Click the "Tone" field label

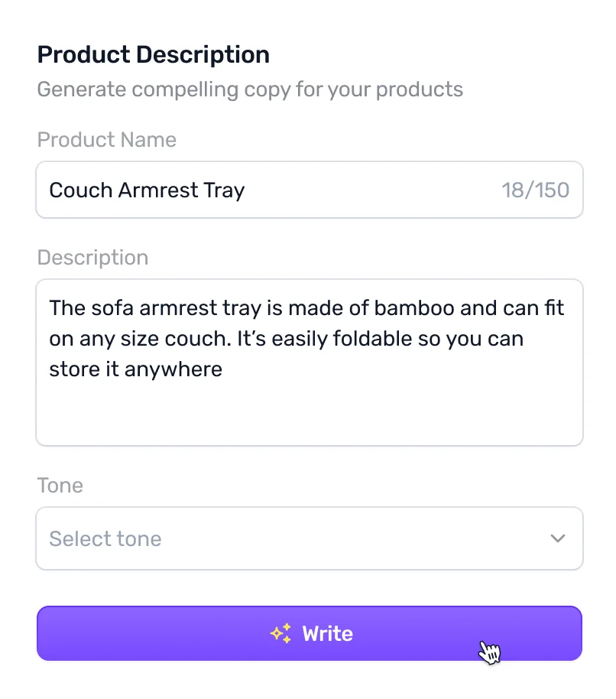click(60, 486)
